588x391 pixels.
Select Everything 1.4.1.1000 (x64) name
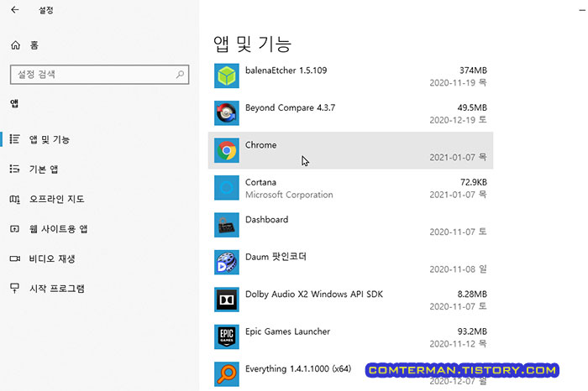click(x=298, y=369)
